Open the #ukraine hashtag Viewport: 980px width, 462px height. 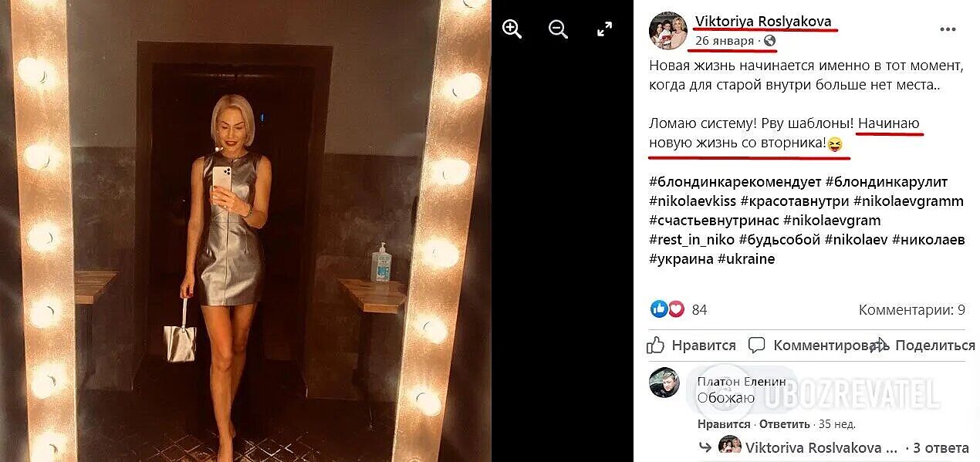coord(746,259)
